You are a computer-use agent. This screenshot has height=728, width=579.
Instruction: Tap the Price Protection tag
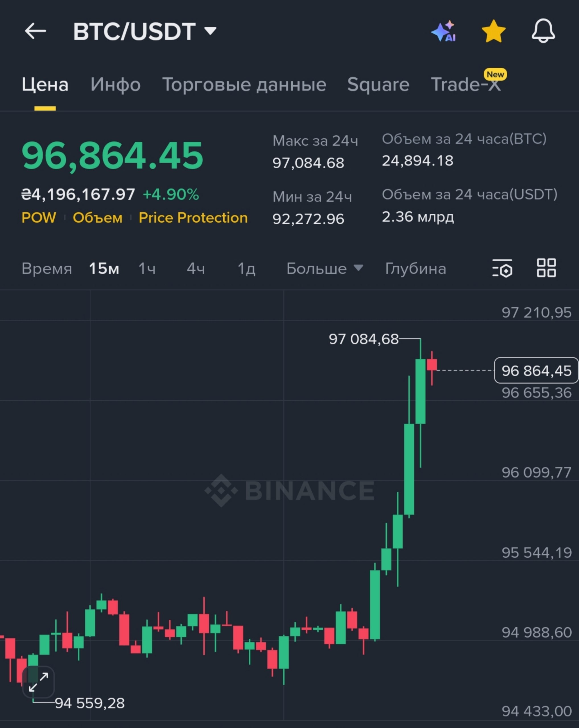(x=193, y=218)
